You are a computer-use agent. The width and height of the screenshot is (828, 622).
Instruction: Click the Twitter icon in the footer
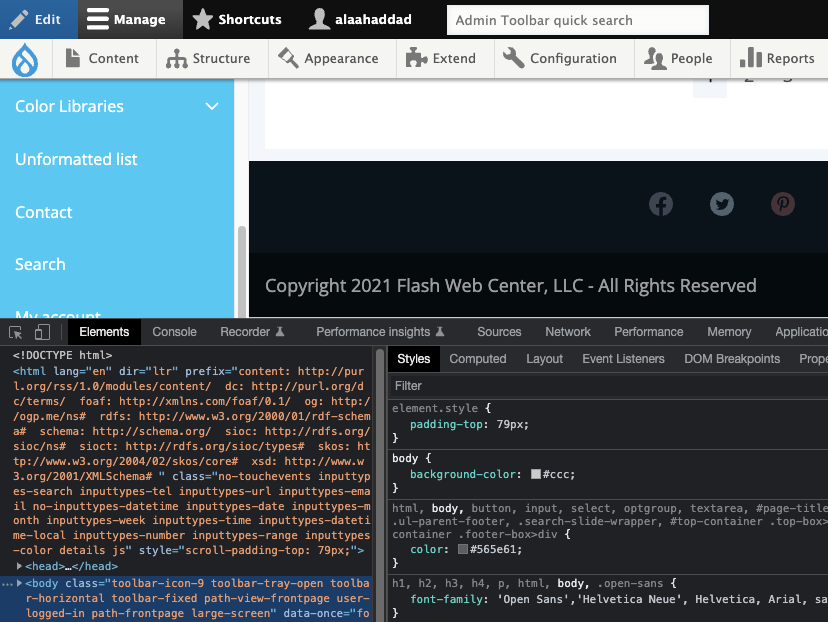[x=722, y=204]
